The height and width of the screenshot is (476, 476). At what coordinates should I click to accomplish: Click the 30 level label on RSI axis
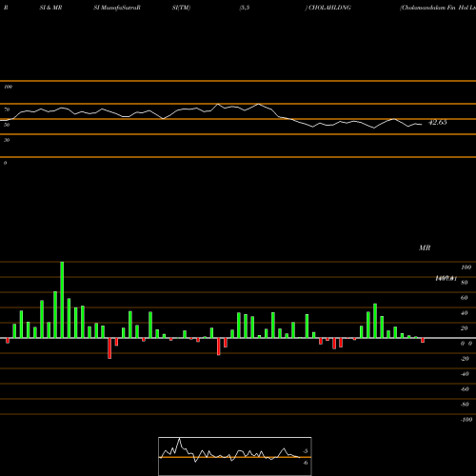coord(7,140)
